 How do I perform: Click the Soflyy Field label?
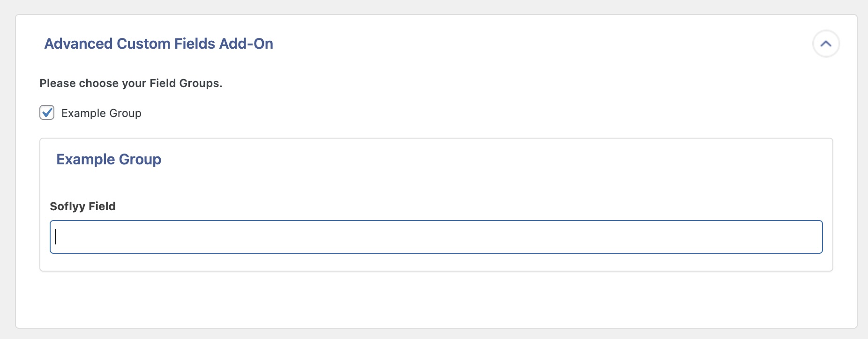82,206
